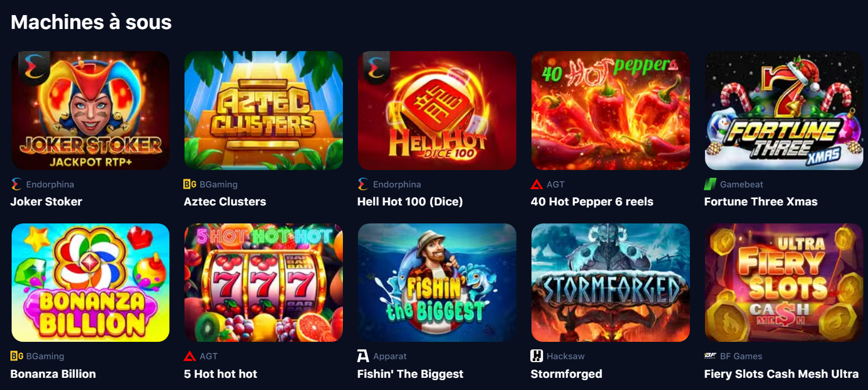
Task: Click the Machines à sous heading
Action: 91,22
